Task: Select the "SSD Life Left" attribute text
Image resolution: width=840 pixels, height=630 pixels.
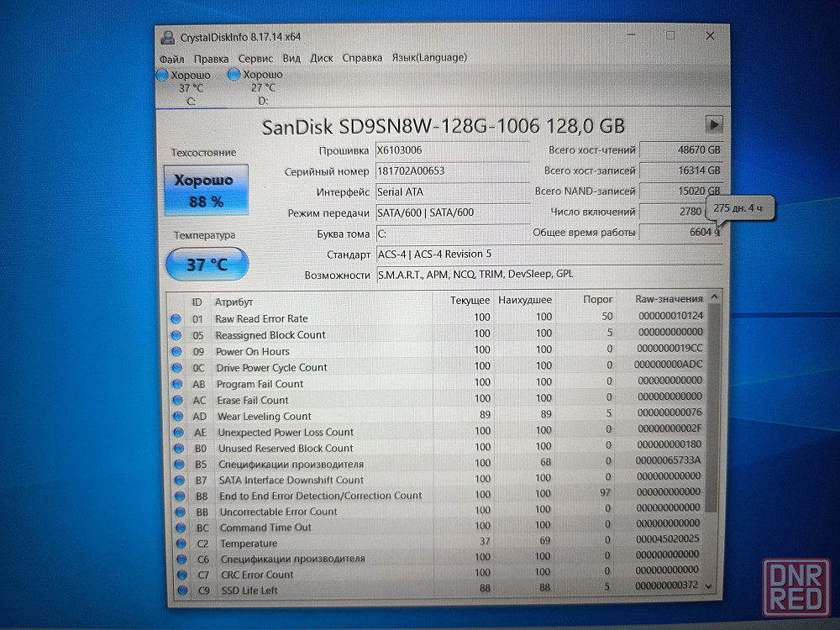Action: coord(249,591)
